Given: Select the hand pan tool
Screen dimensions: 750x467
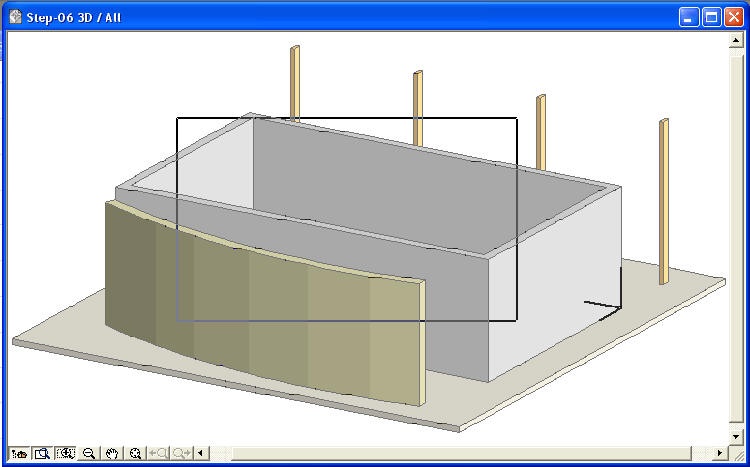Looking at the screenshot, I should point(112,453).
